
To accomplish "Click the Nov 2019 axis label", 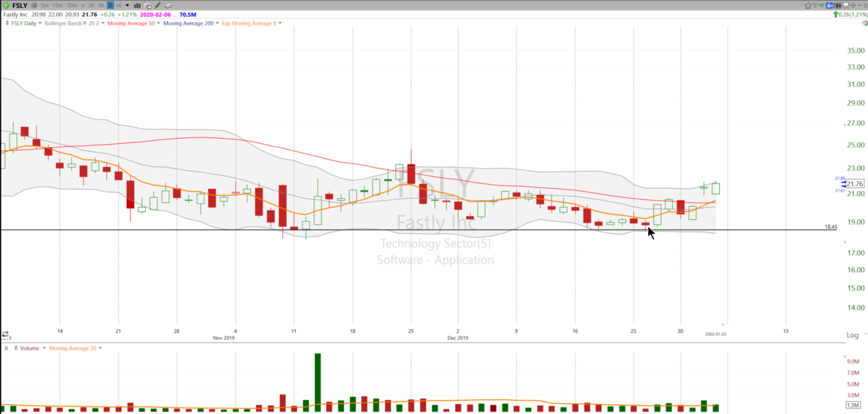I will click(x=224, y=337).
